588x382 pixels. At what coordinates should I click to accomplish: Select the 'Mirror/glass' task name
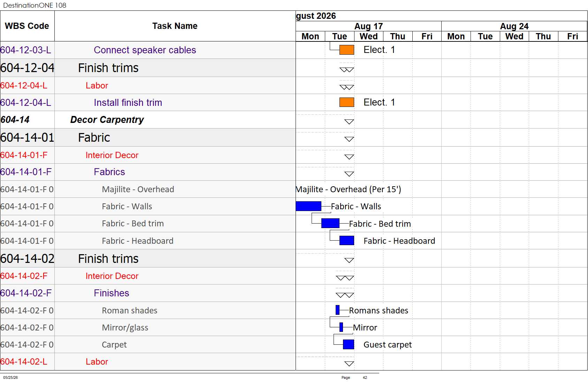(125, 327)
